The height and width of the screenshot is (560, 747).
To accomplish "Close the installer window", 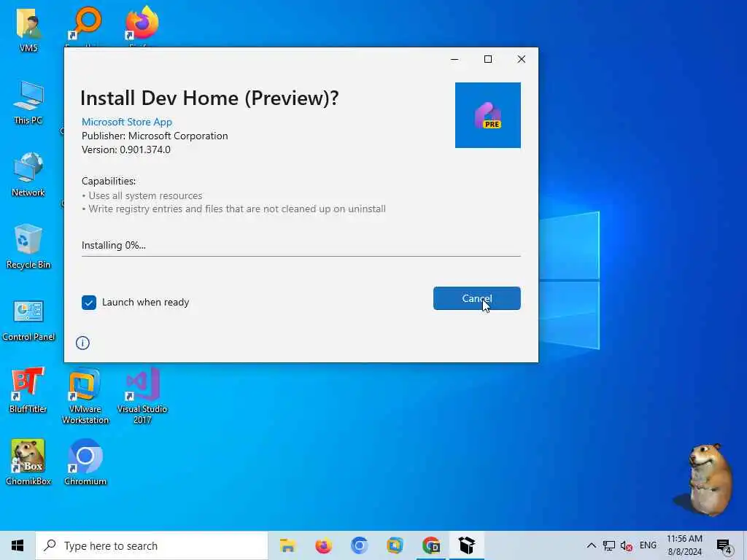I will [521, 59].
